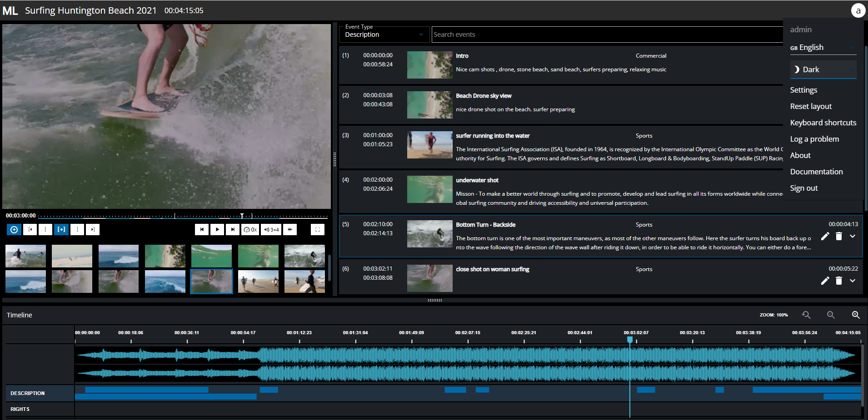The width and height of the screenshot is (868, 420).
Task: Open the Dark theme dropdown
Action: pyautogui.click(x=823, y=69)
